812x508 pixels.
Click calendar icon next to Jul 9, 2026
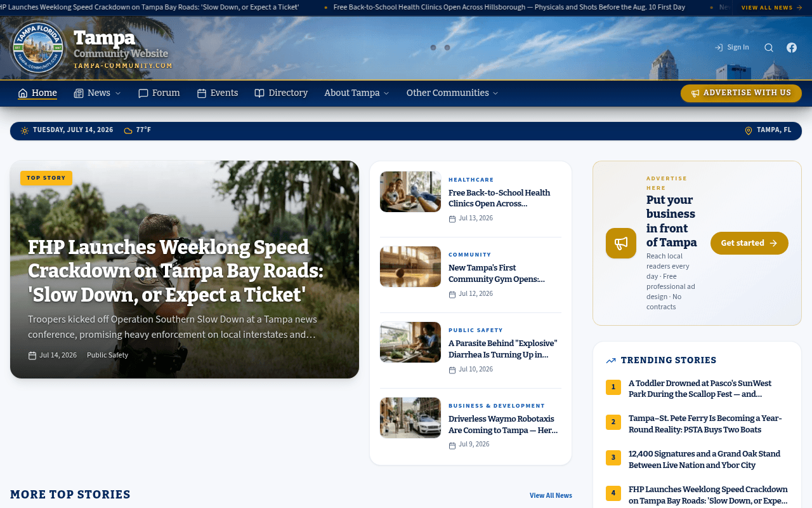point(452,445)
